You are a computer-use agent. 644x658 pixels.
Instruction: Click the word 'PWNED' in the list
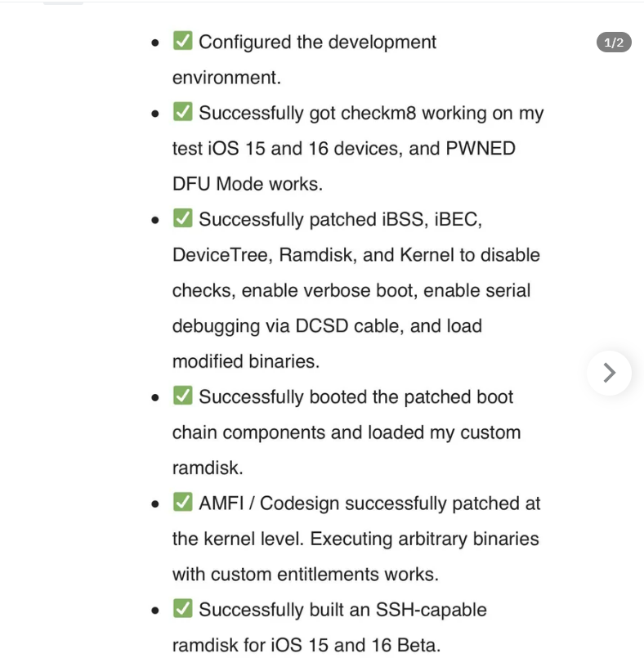481,149
